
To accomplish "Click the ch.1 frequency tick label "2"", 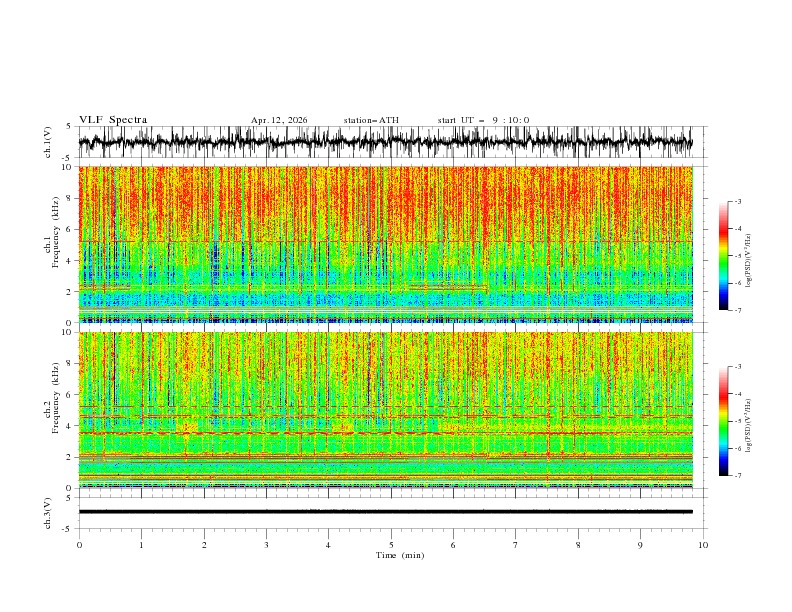I will pyautogui.click(x=69, y=292).
